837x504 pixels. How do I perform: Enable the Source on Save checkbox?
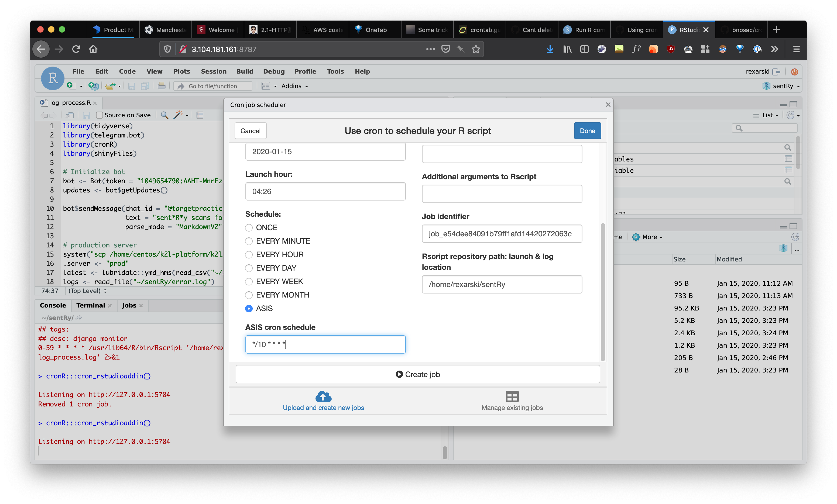(100, 115)
